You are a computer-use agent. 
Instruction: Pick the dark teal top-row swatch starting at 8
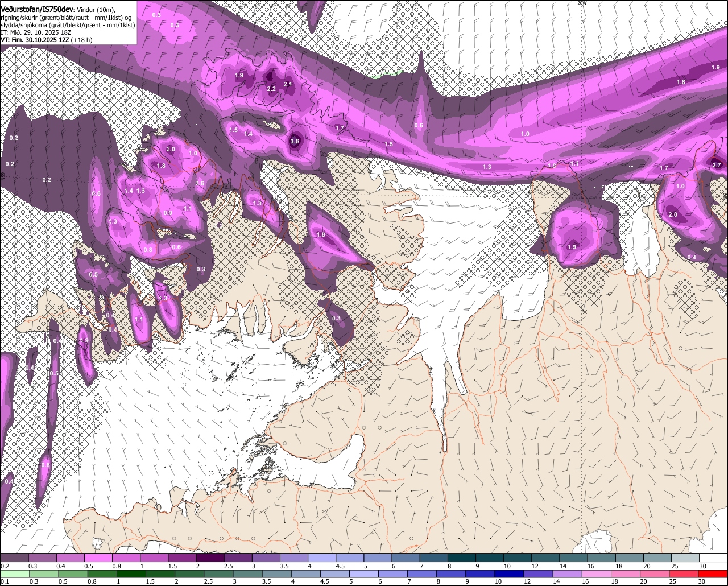coord(462,558)
